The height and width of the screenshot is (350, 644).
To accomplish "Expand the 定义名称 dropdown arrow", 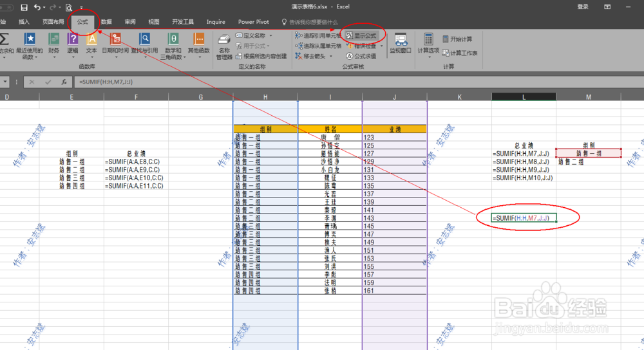I will (270, 35).
